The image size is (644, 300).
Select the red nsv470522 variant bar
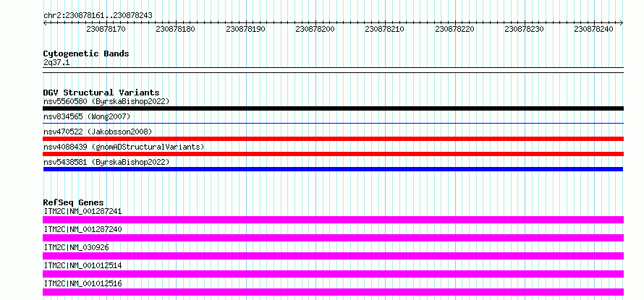point(333,139)
